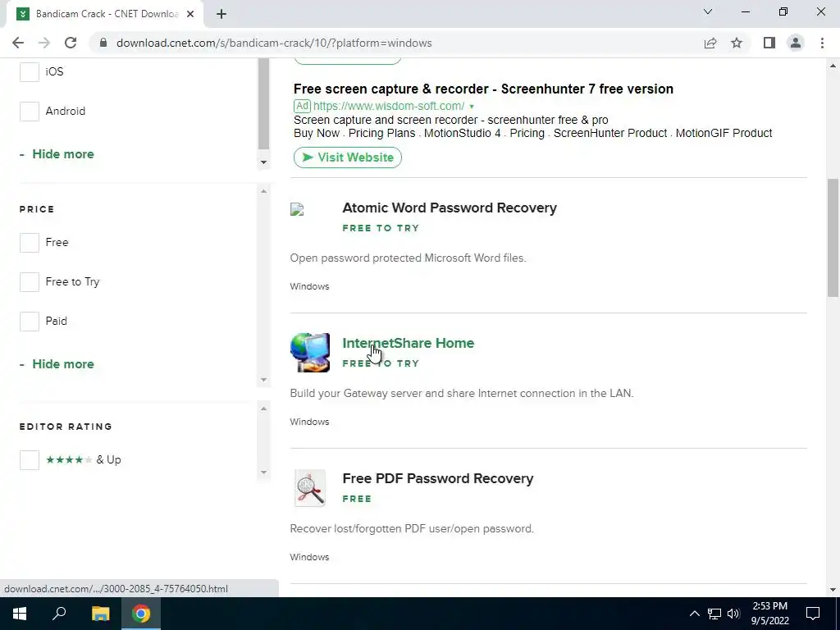Select Bandicam Crack browser tab
840x630 pixels.
[x=106, y=14]
